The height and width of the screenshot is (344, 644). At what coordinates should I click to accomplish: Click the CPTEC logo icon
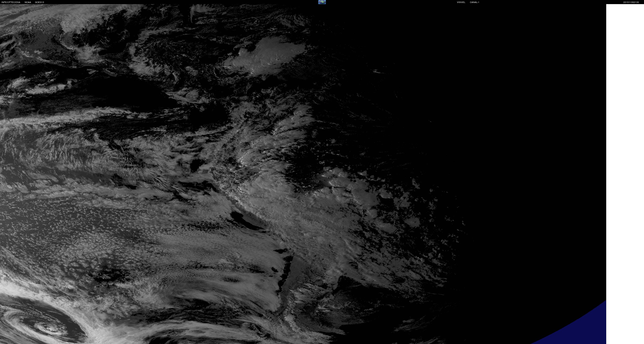click(x=322, y=2)
